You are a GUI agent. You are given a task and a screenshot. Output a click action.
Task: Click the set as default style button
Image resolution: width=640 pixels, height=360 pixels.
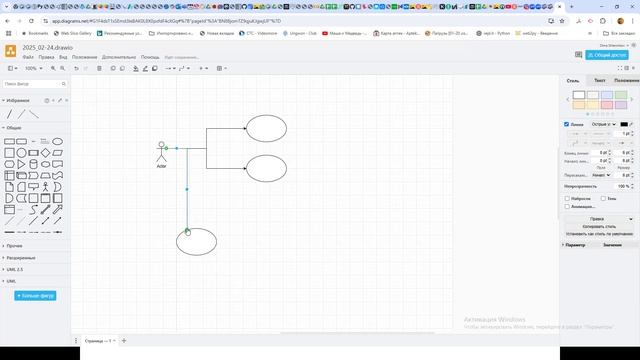pyautogui.click(x=599, y=234)
